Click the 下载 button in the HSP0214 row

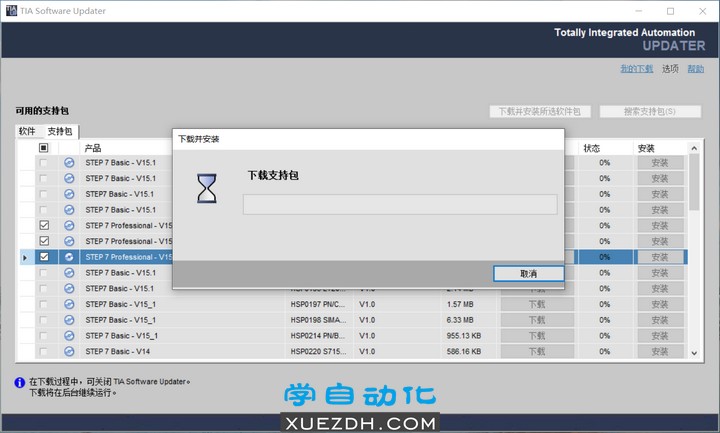(537, 336)
